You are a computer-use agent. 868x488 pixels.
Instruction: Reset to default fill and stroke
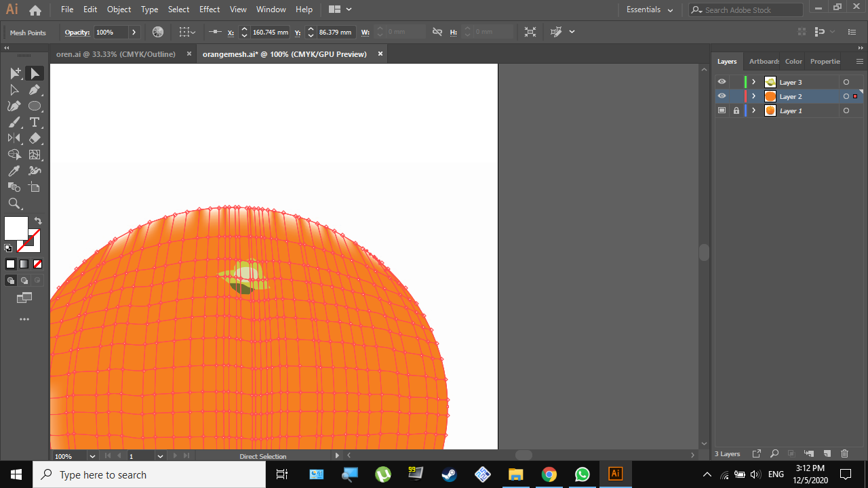pyautogui.click(x=8, y=248)
